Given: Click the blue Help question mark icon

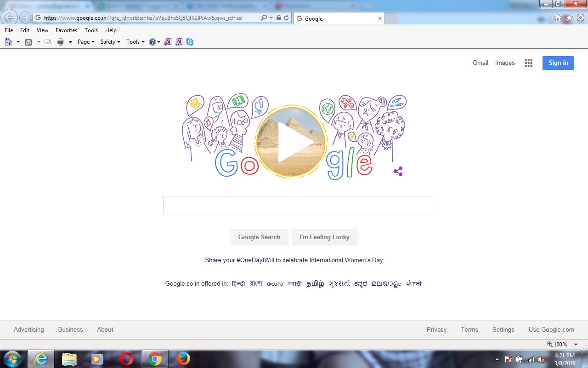Looking at the screenshot, I should click(153, 42).
